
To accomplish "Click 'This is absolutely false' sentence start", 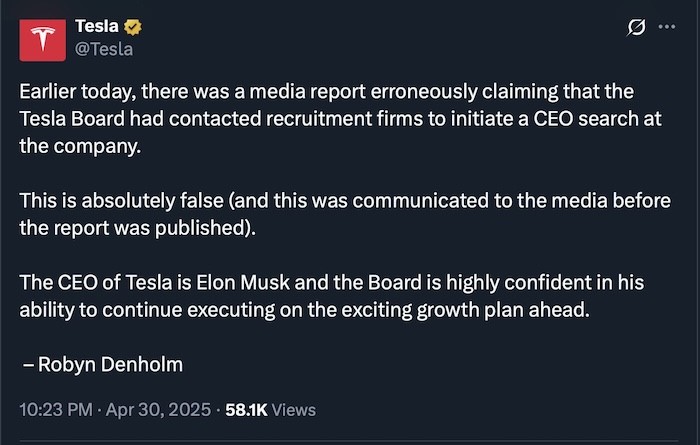I will 121,201.
